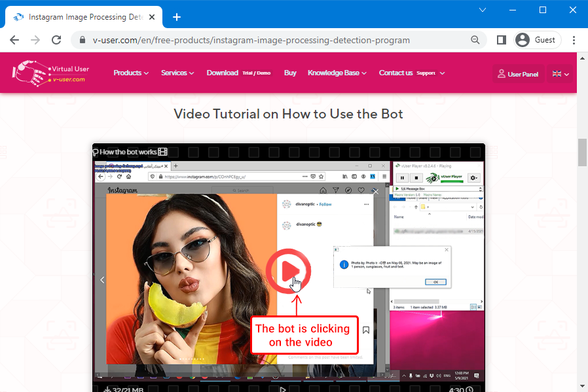Image resolution: width=588 pixels, height=392 pixels.
Task: Click the scrollbar up arrow
Action: click(582, 58)
